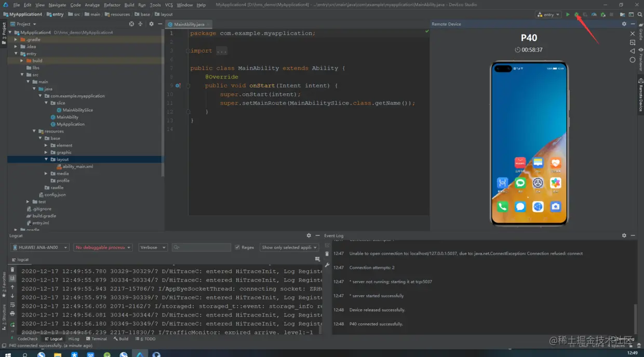Toggle soft-wrap icon in the Logcat sidebar
Screen dimensions: 644x357
[12, 305]
